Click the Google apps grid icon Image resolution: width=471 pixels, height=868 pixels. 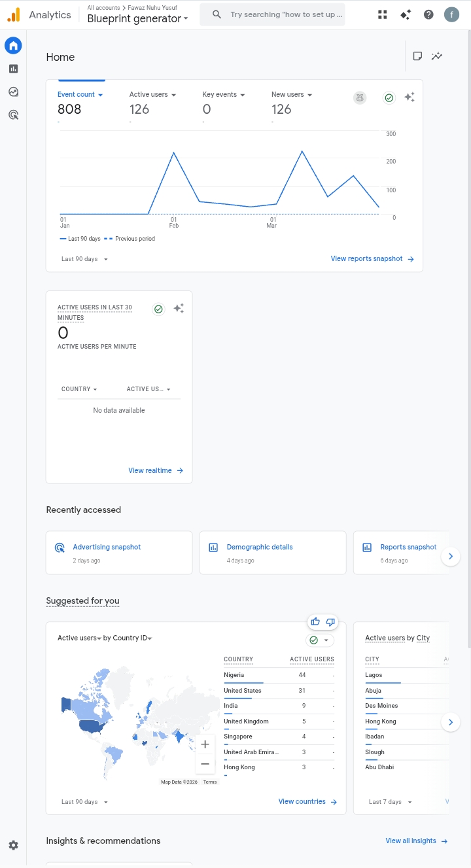click(x=383, y=14)
